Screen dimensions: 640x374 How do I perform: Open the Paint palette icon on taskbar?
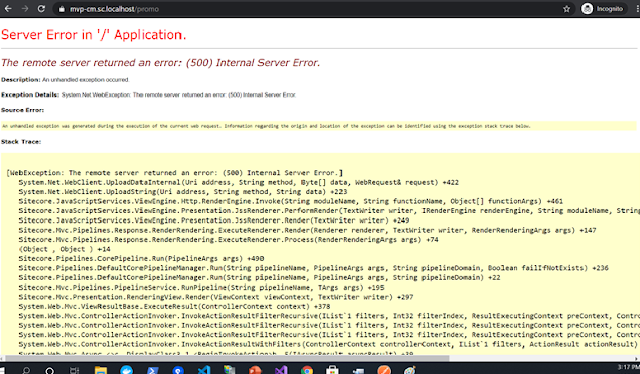(x=409, y=370)
